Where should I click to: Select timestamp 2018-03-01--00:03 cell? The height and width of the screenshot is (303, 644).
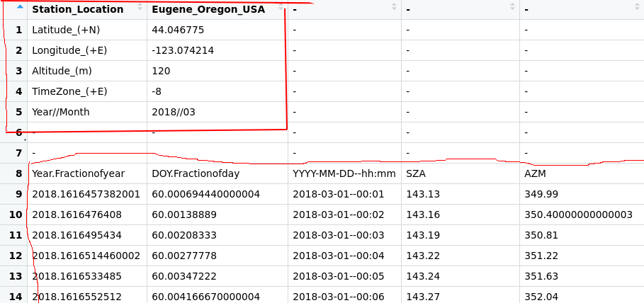[344, 235]
